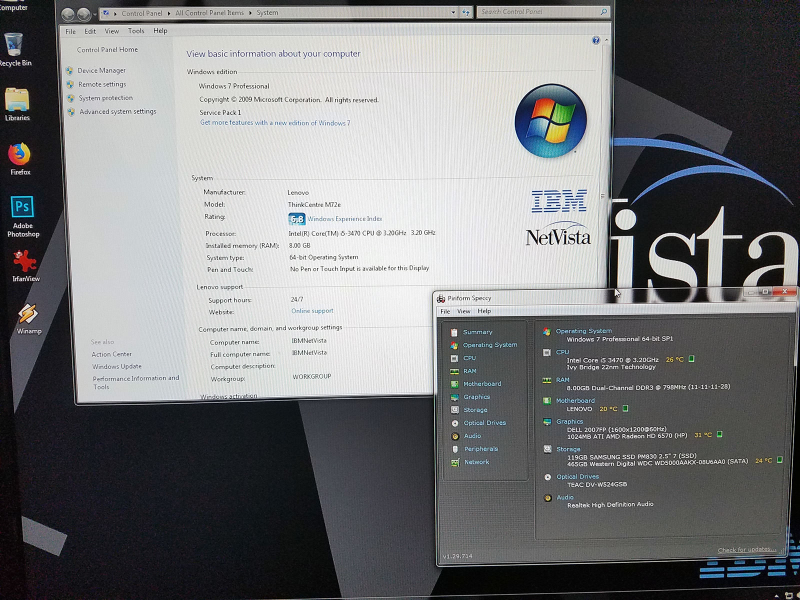This screenshot has height=600, width=800.
Task: Open Action Center under See also
Action: [112, 354]
